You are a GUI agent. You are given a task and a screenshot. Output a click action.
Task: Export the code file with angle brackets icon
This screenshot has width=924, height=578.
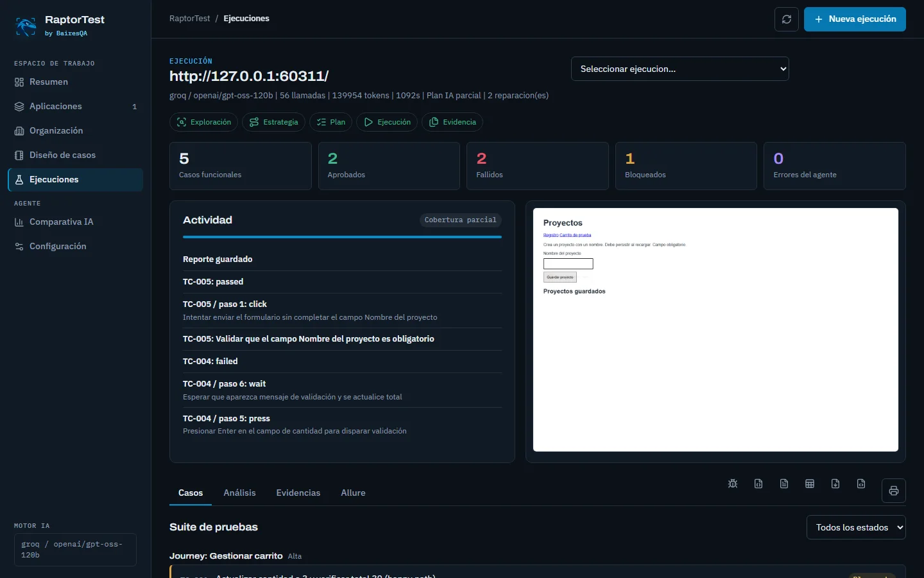pos(861,484)
